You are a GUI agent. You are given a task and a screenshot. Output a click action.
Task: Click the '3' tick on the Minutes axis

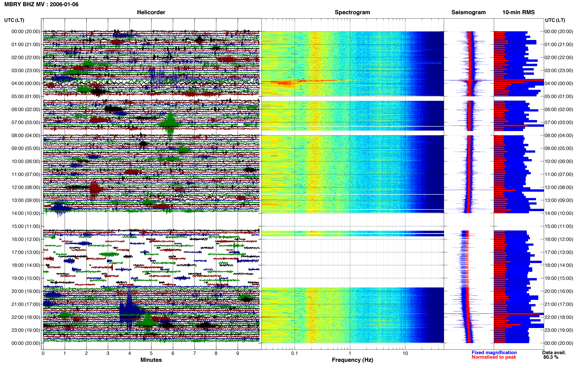tap(108, 353)
